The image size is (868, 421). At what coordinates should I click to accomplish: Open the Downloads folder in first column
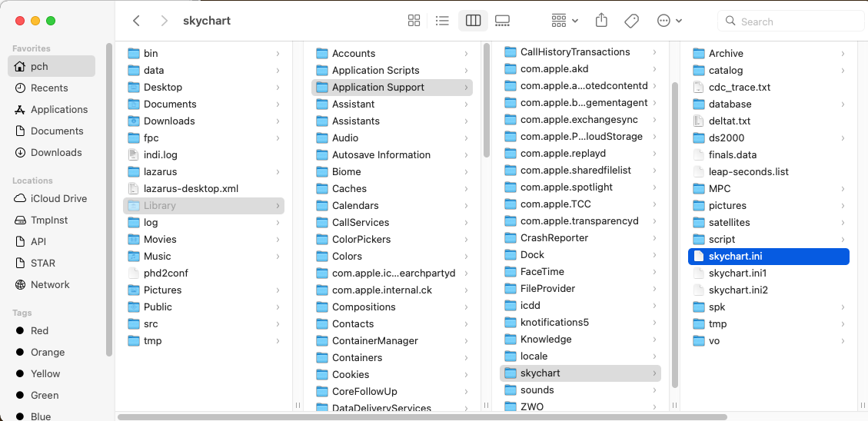click(169, 121)
